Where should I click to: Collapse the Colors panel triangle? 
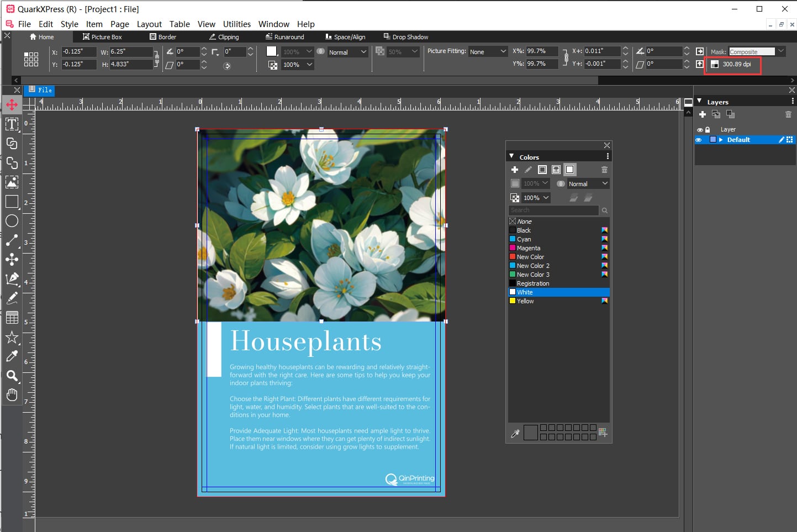(511, 156)
